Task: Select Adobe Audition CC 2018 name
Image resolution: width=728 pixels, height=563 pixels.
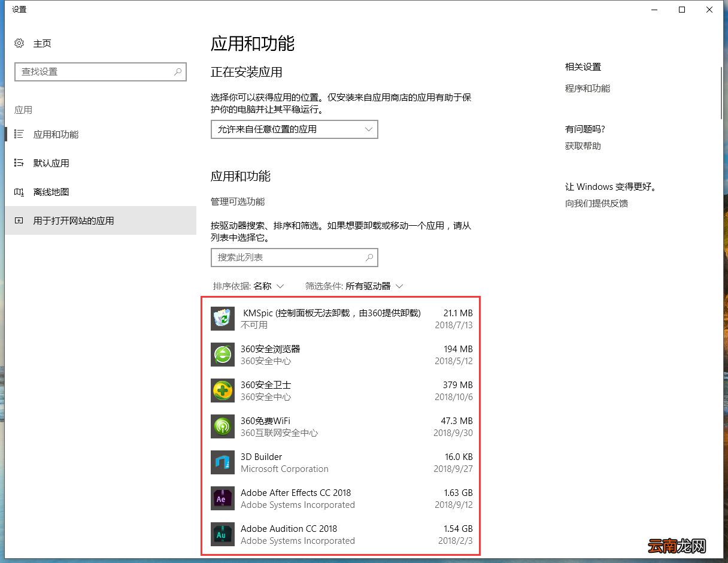Action: click(x=289, y=529)
